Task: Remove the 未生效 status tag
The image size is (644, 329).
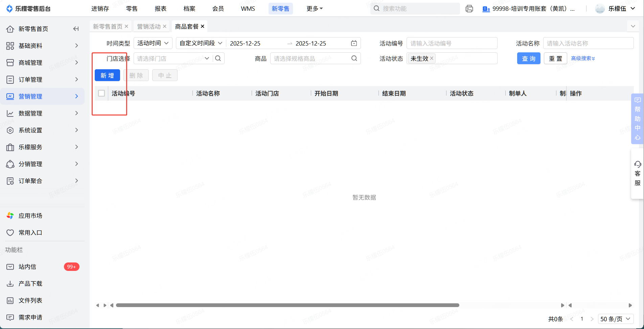Action: point(432,58)
